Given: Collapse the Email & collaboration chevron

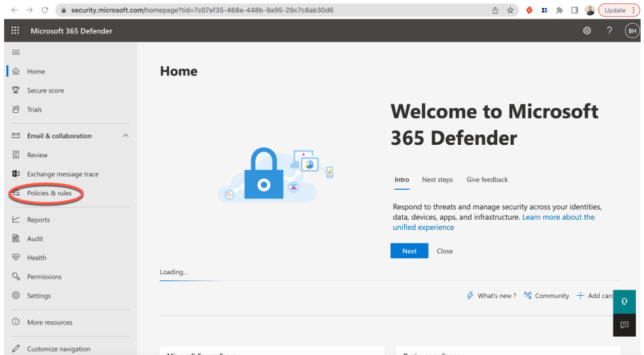Looking at the screenshot, I should 126,135.
